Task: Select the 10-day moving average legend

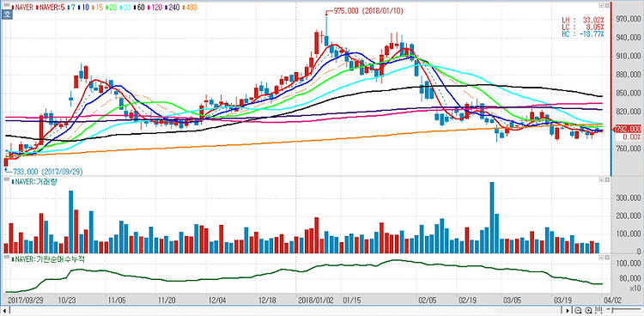Action: click(x=82, y=8)
